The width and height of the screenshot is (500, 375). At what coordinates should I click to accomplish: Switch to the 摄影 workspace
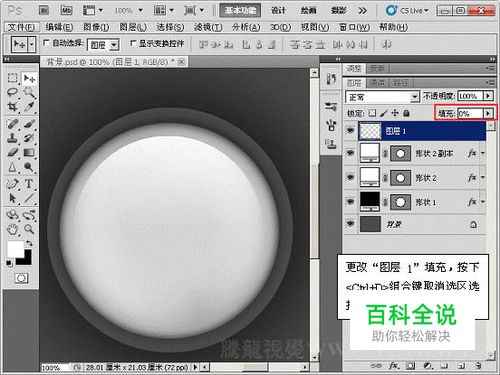tap(338, 11)
